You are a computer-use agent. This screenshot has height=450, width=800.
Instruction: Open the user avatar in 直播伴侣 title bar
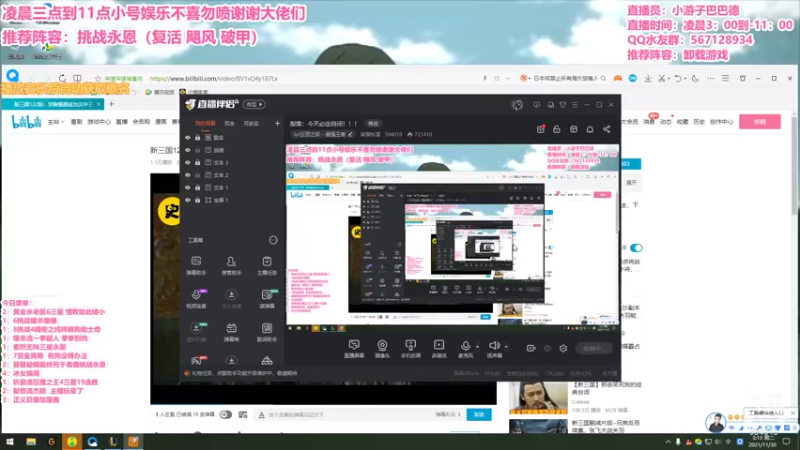[x=517, y=105]
